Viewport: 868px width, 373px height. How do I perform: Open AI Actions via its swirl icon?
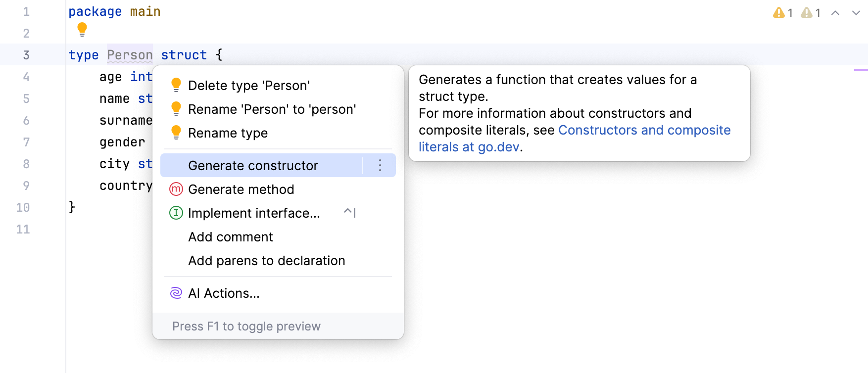pos(176,293)
